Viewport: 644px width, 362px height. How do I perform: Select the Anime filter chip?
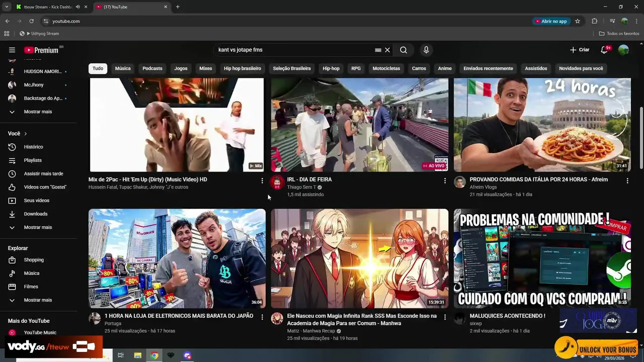[x=445, y=68]
